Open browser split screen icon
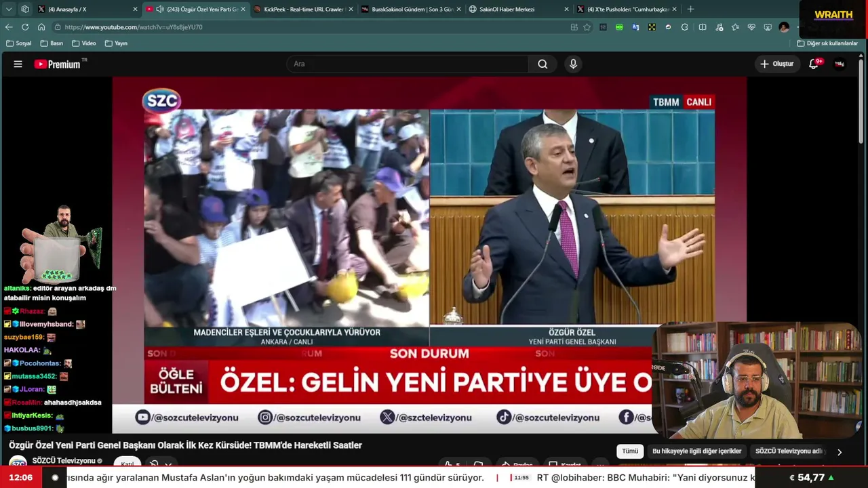Viewport: 868px width, 488px height. coord(703,27)
